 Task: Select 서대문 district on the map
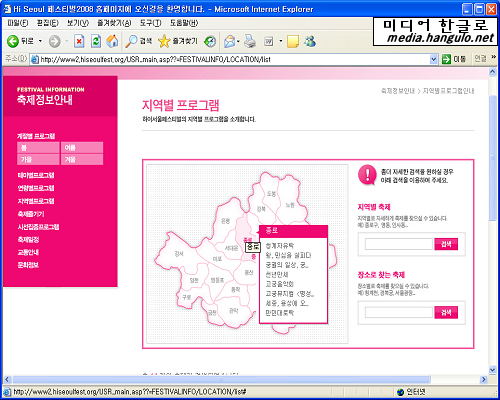pos(231,248)
